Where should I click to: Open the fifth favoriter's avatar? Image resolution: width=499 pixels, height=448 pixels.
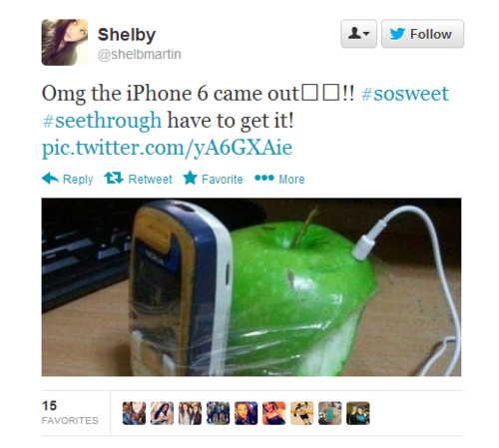point(246,413)
